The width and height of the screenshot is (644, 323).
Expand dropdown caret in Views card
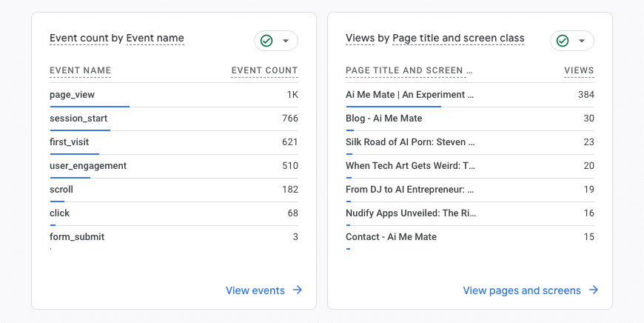582,41
